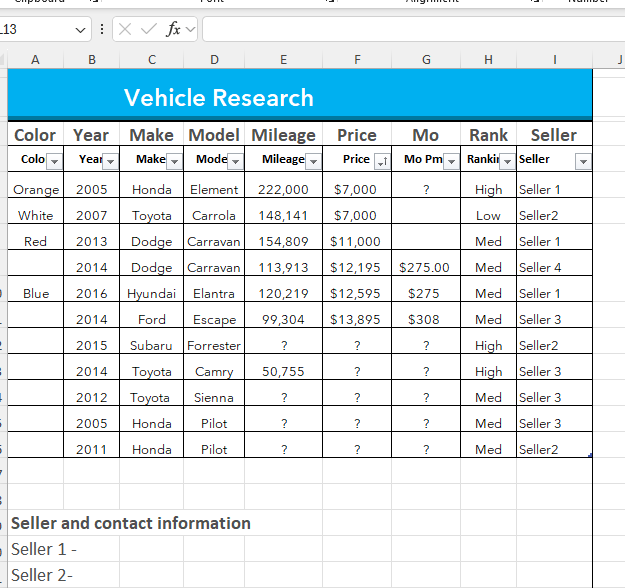Click the Enter checkmark icon in formula bar
The image size is (625, 588).
click(149, 29)
